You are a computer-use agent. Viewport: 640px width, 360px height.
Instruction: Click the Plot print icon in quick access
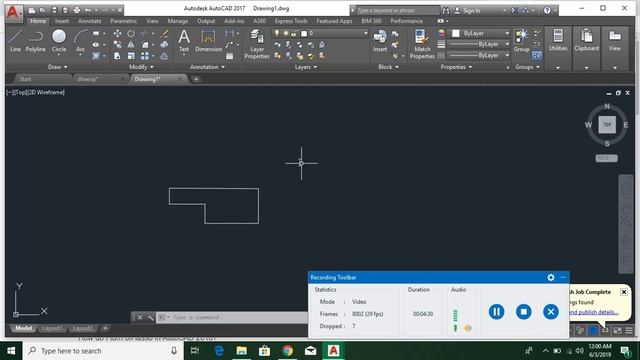[x=76, y=10]
